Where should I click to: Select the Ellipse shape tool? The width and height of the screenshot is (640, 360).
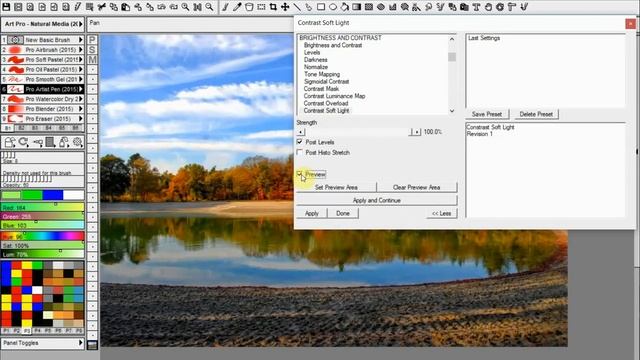(333, 7)
